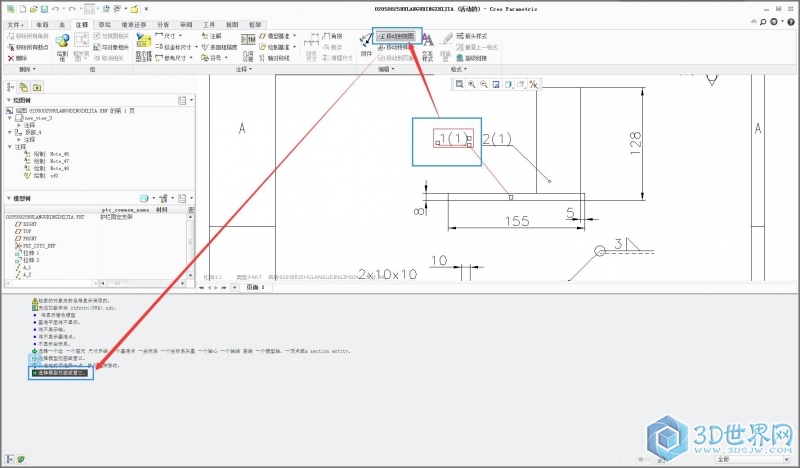The width and height of the screenshot is (800, 468).
Task: Click the Open folder icon in quick access toolbar
Action: 34,9
